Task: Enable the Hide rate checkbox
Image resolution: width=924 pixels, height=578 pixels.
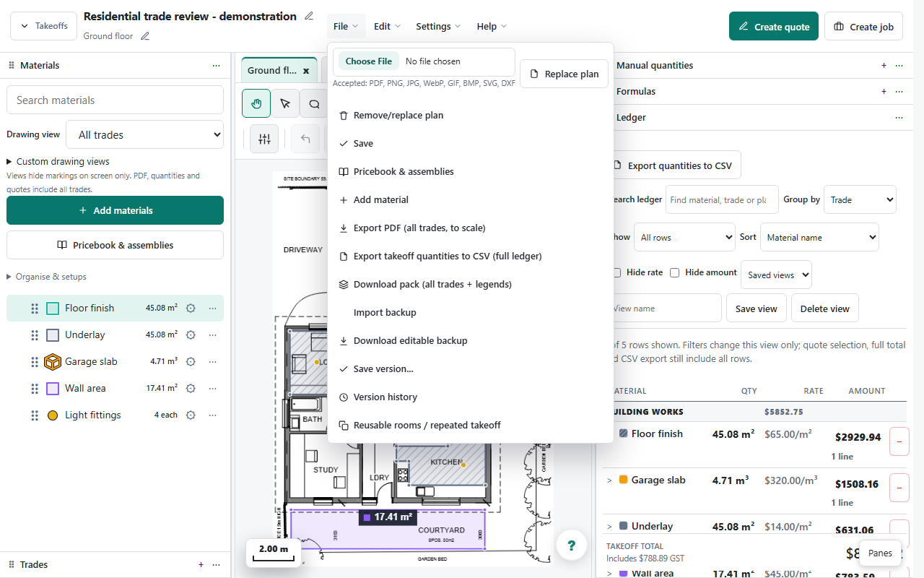Action: [x=616, y=272]
